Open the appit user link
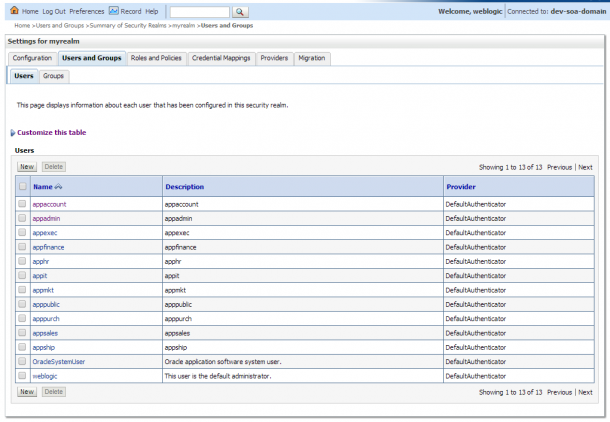This screenshot has height=422, width=610. (40, 276)
